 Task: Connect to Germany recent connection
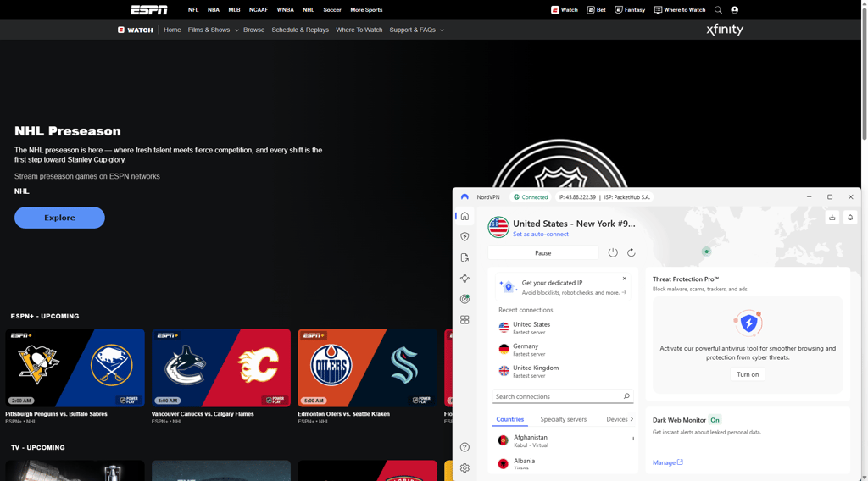tap(561, 350)
